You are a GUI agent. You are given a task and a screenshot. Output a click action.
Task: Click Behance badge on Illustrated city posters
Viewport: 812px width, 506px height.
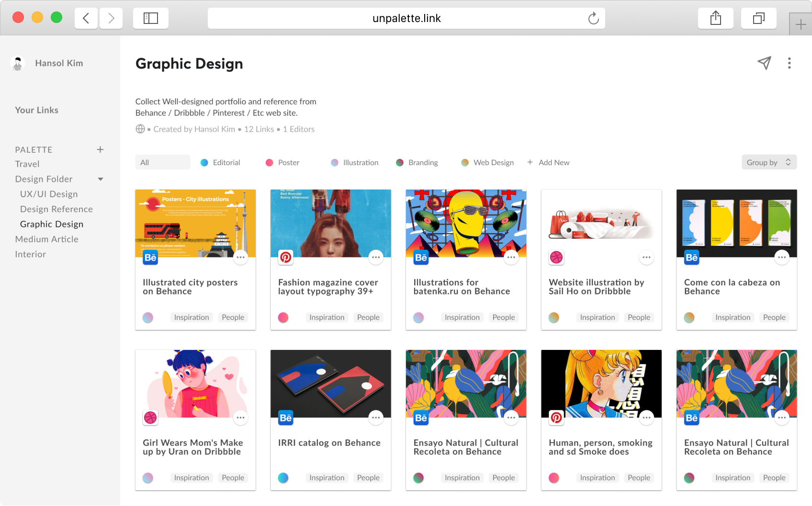tap(150, 258)
